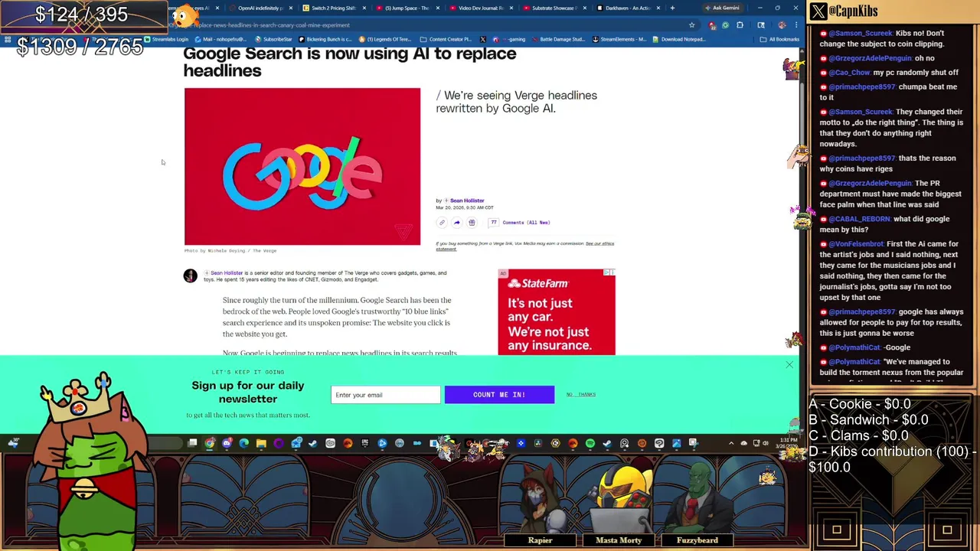Screen dimensions: 980x551
Task: Open the Switch 2 Pricing Shift tab
Action: pyautogui.click(x=333, y=8)
